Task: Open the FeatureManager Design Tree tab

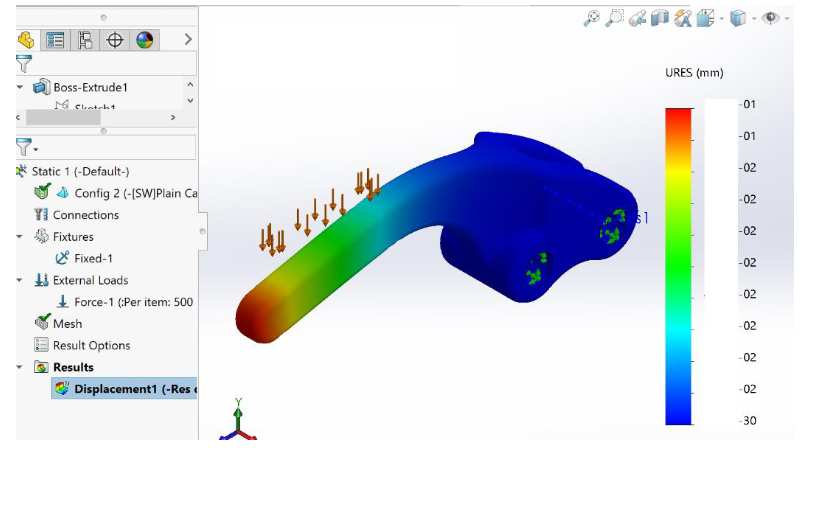Action: coord(25,40)
